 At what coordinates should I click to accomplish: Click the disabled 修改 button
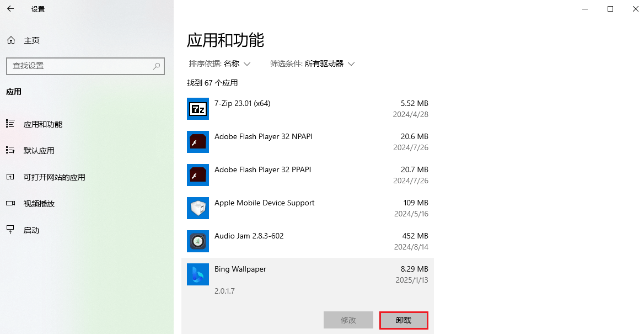click(348, 320)
